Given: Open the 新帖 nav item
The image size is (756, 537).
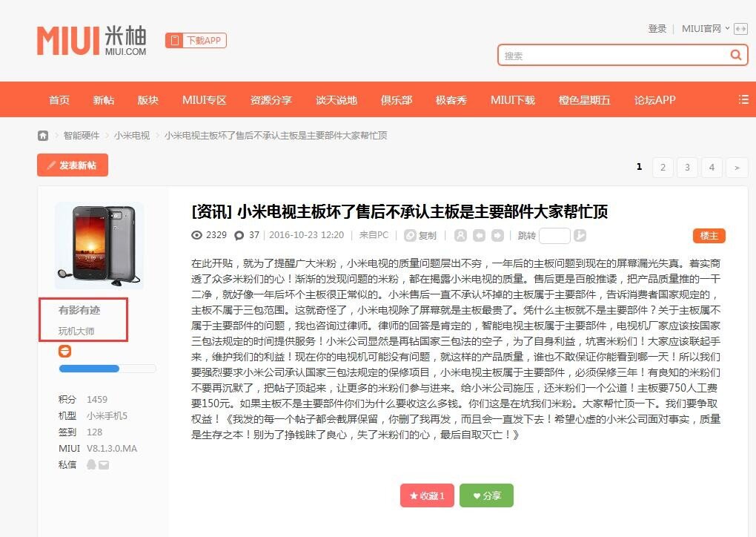Looking at the screenshot, I should pos(104,100).
